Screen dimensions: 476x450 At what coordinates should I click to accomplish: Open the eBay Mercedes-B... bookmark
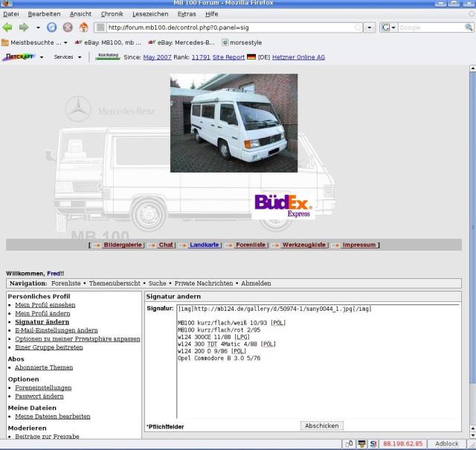[x=181, y=42]
